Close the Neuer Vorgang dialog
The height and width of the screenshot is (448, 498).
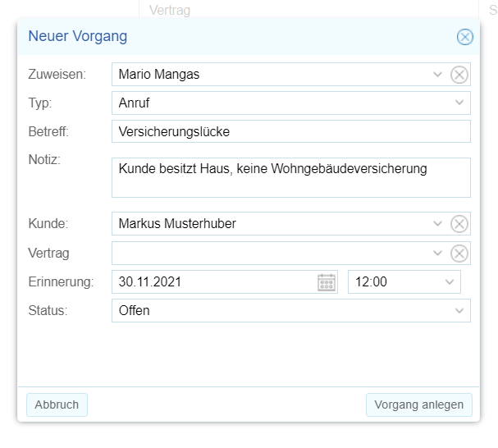coord(464,37)
